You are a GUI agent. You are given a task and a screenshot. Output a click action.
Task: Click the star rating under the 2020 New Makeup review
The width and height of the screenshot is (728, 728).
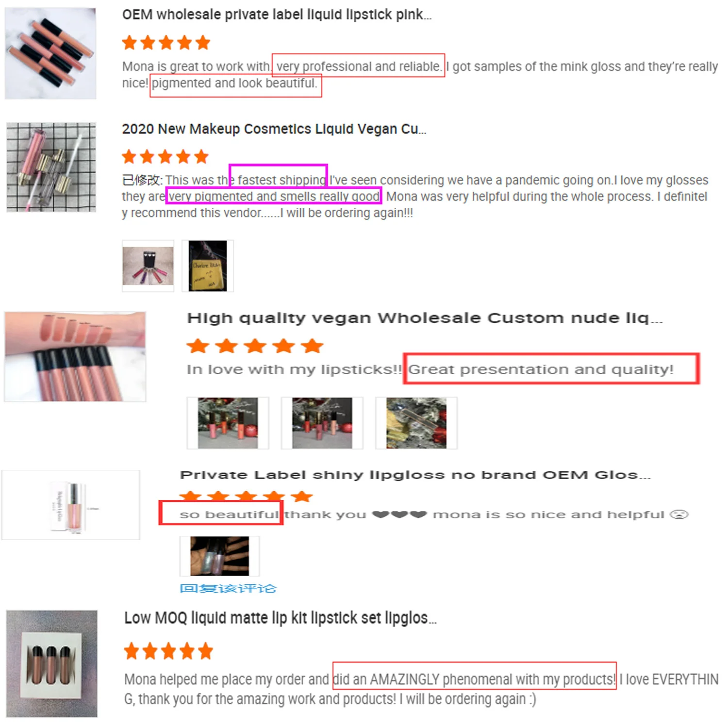click(x=165, y=157)
